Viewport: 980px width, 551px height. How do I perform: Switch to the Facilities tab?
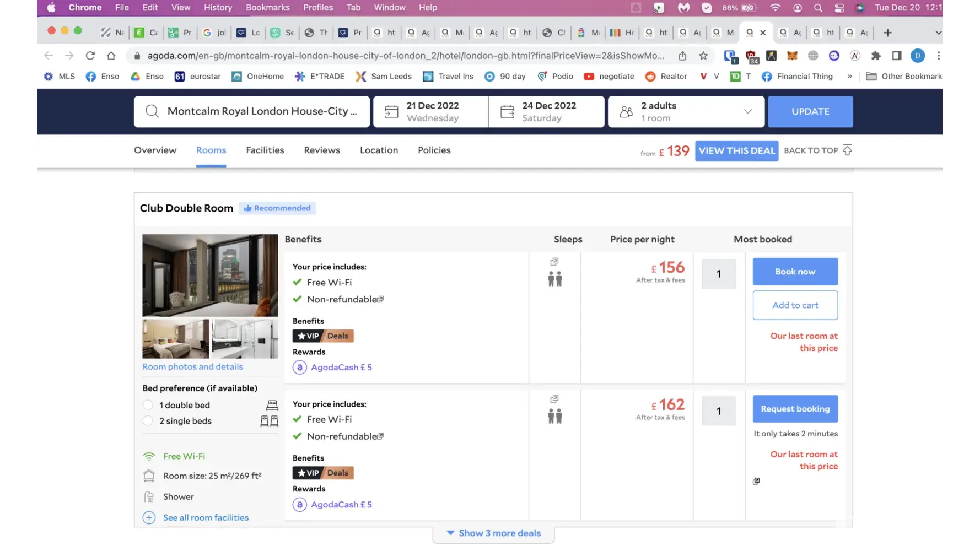pyautogui.click(x=265, y=150)
